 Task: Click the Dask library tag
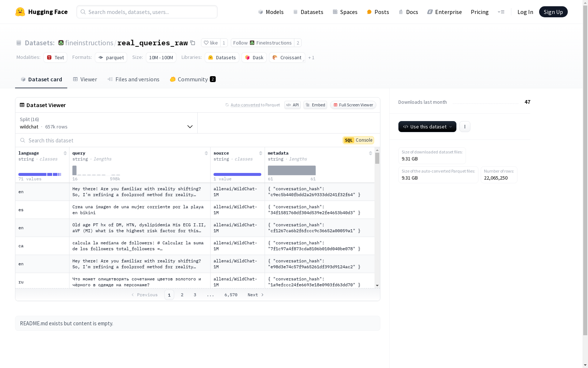254,57
